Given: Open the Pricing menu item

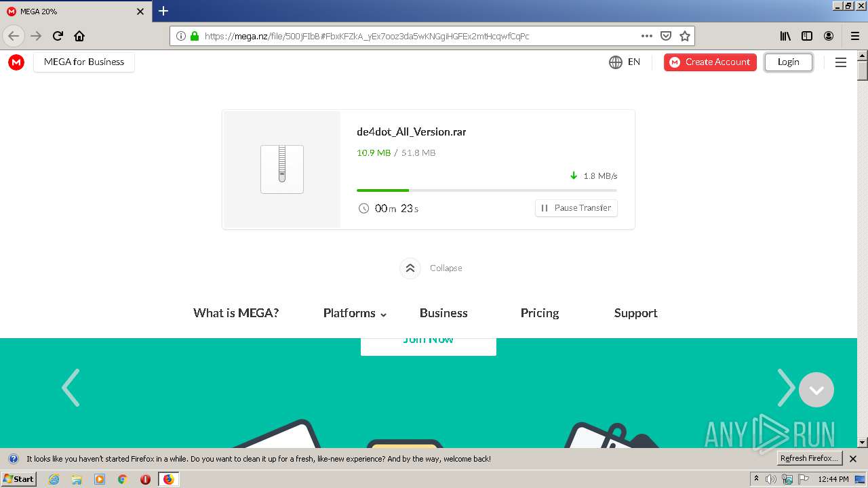Looking at the screenshot, I should 540,313.
